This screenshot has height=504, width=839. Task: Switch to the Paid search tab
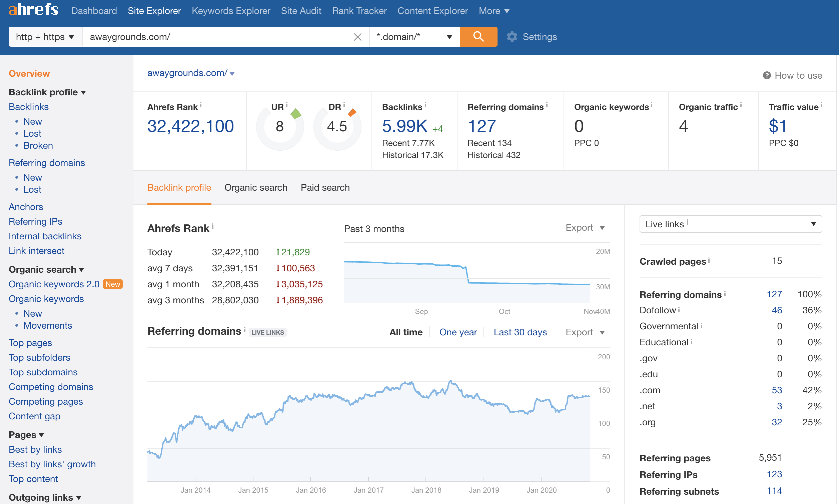[325, 187]
